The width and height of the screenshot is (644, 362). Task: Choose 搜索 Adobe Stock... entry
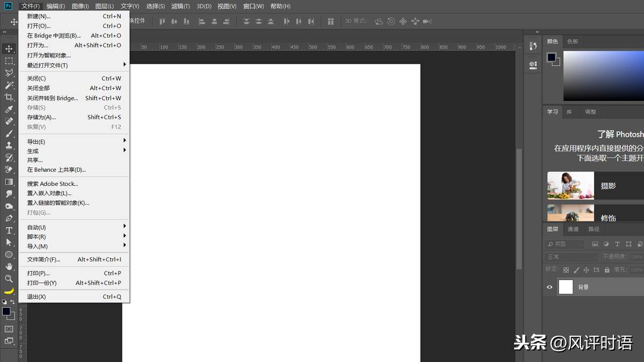tap(75, 184)
